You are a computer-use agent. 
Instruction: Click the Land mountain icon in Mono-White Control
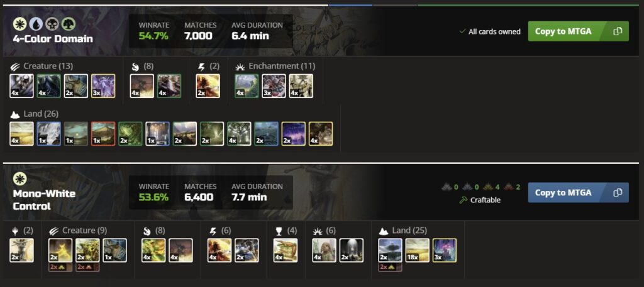(x=384, y=231)
